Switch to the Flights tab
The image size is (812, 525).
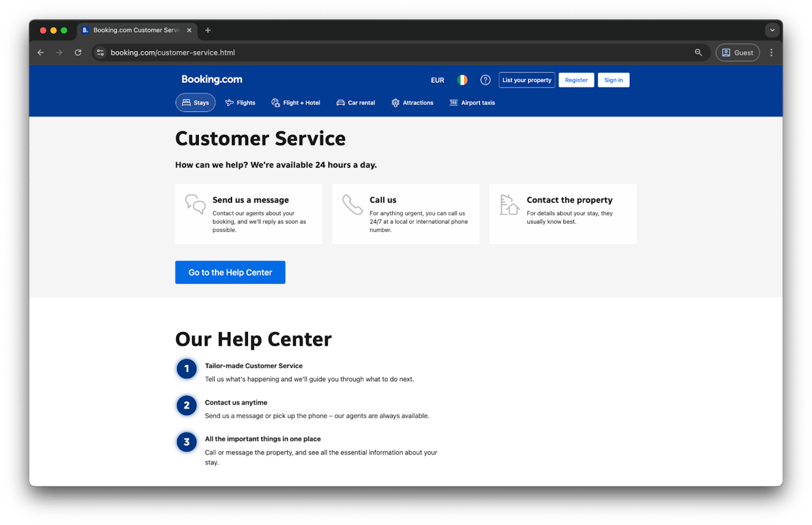click(240, 103)
